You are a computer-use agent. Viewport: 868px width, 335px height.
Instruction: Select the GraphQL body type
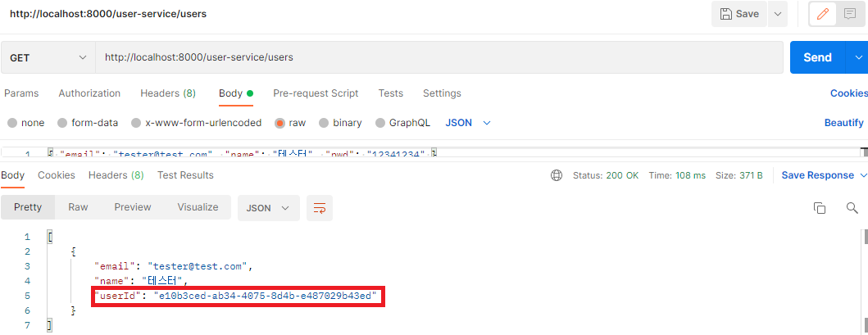(x=403, y=123)
